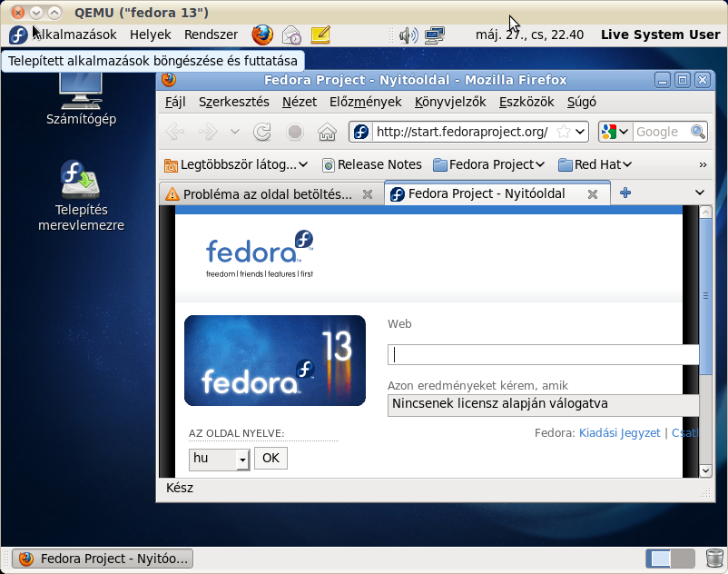The height and width of the screenshot is (574, 728).
Task: Close the Probléma az oldal betöltés tab
Action: tap(368, 194)
